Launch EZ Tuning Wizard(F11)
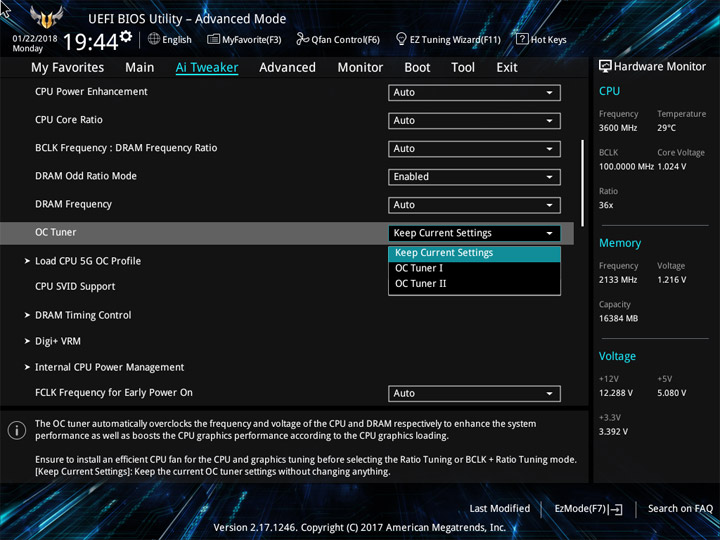This screenshot has height=540, width=720. pos(449,39)
